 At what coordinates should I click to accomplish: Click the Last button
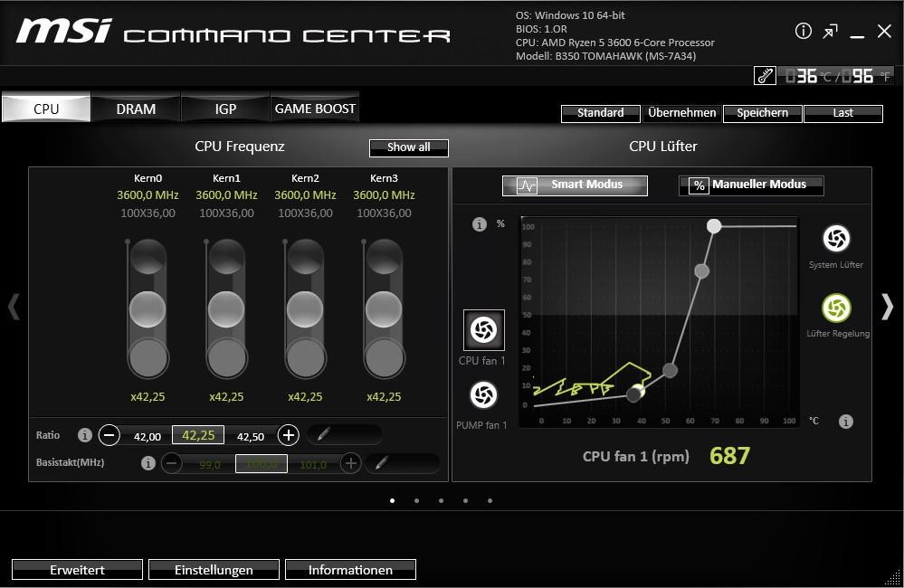click(x=842, y=114)
